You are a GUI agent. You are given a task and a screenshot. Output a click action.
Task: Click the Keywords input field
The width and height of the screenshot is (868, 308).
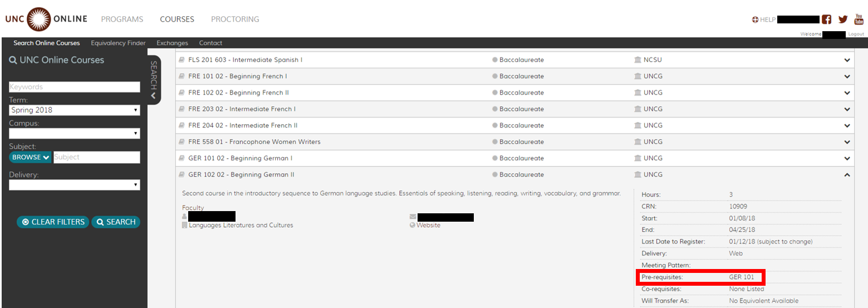tap(74, 87)
